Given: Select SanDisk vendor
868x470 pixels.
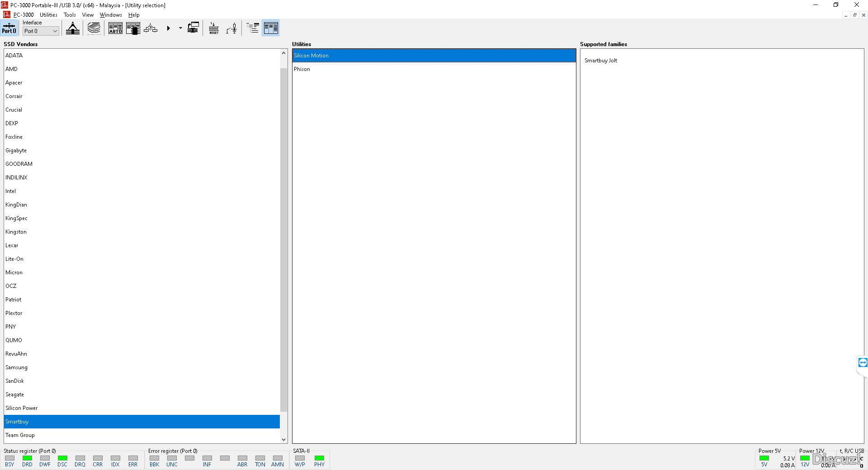Looking at the screenshot, I should (142, 381).
